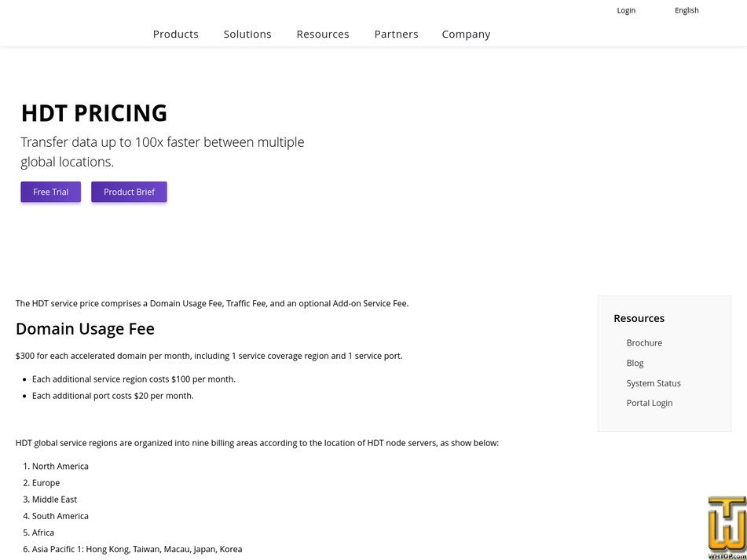Viewport: 747px width, 560px height.
Task: Open the Portal Login link
Action: pyautogui.click(x=650, y=403)
